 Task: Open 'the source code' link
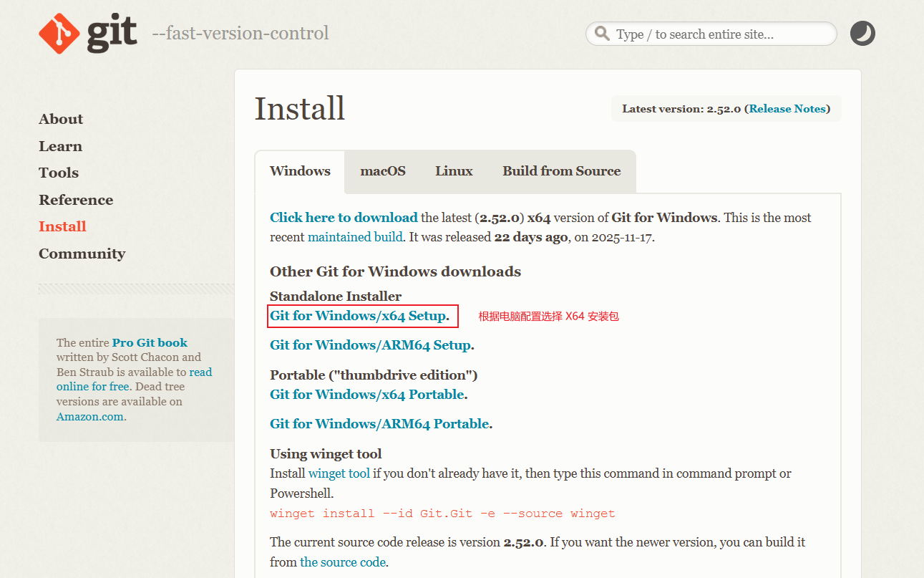point(343,562)
